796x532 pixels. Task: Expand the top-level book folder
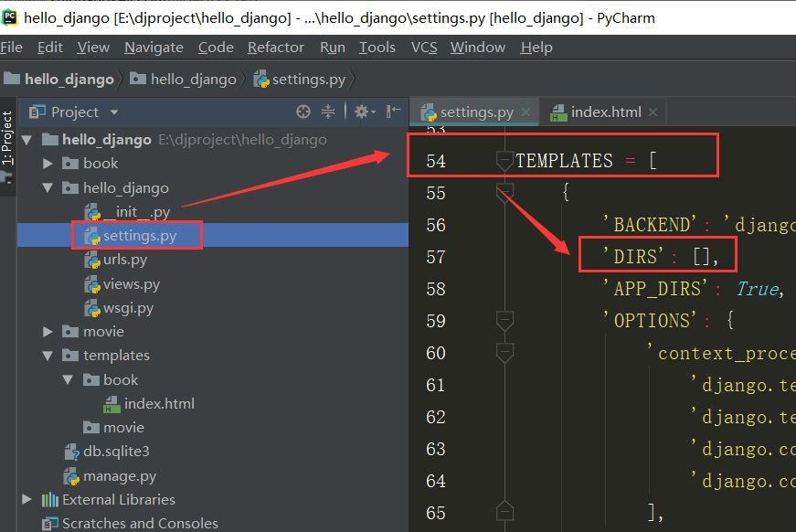click(x=48, y=164)
